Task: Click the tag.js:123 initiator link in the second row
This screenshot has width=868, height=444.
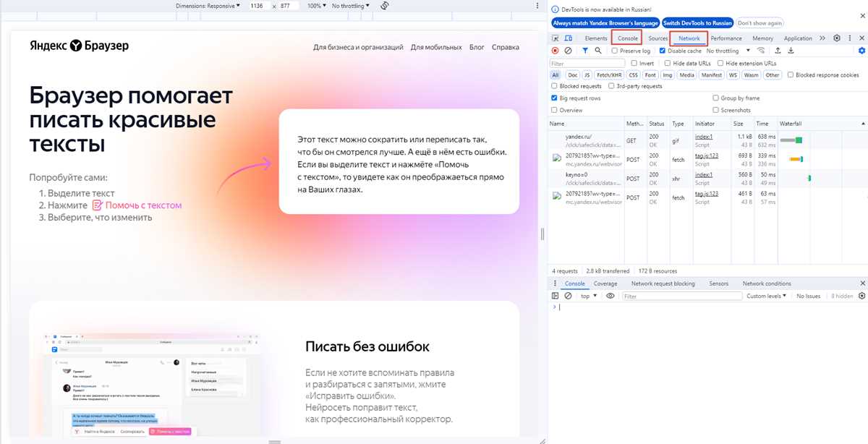Action: pyautogui.click(x=706, y=155)
